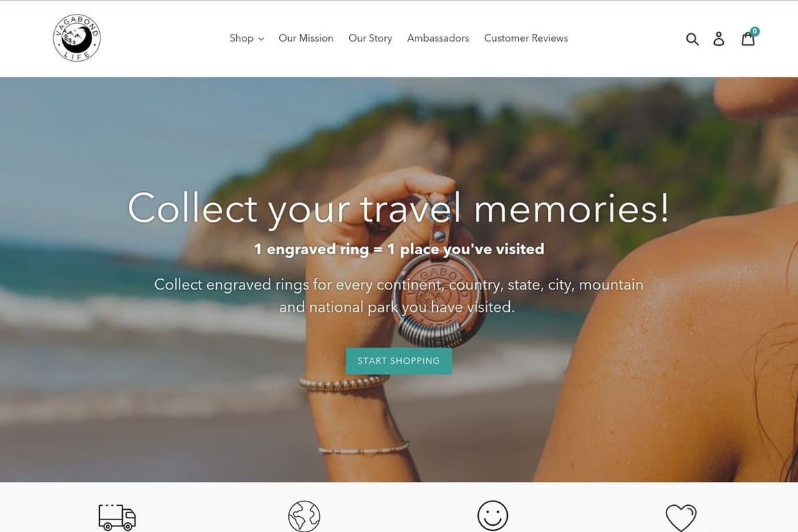Image resolution: width=798 pixels, height=532 pixels.
Task: Select the heart icon
Action: [681, 517]
